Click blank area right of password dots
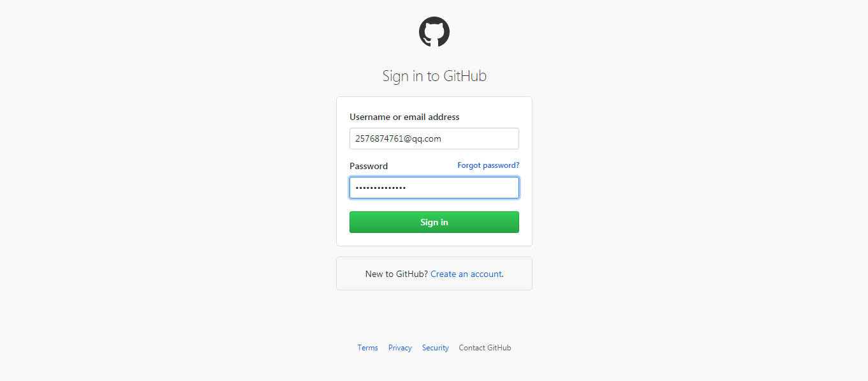 tap(462, 188)
